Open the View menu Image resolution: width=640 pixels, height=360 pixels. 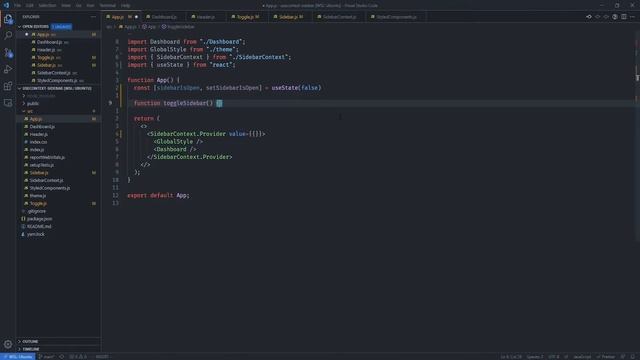click(66, 5)
